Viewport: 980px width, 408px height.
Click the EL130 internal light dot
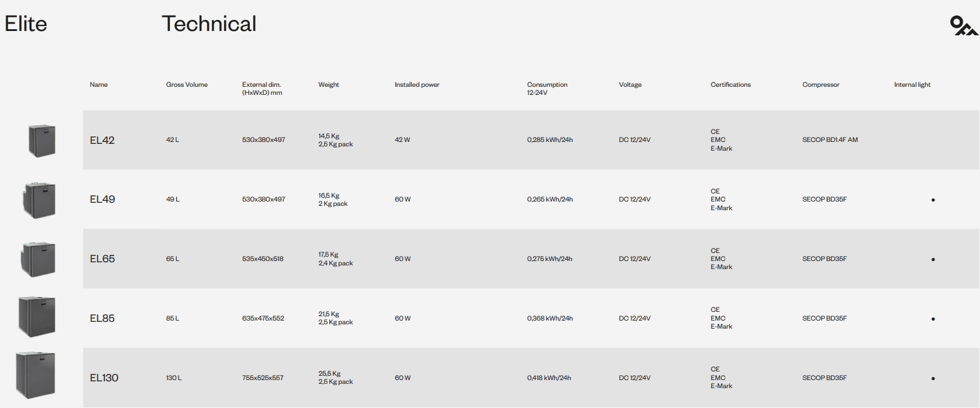(x=933, y=378)
